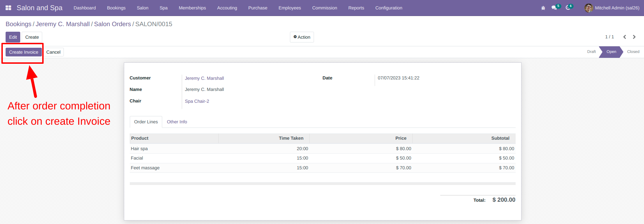The height and width of the screenshot is (224, 644).
Task: Open the Action gear dropdown
Action: click(302, 37)
